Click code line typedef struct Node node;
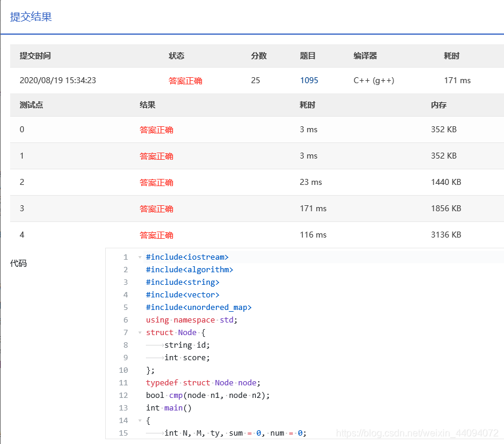Screen dimensions: 504x444 203,382
